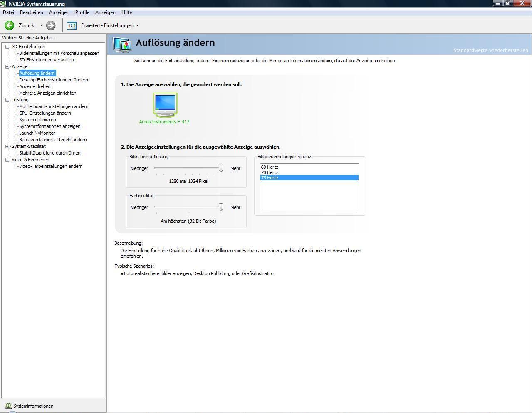The width and height of the screenshot is (532, 413).
Task: Close the NVIDIA Systemsteuerung window
Action: [522, 3]
